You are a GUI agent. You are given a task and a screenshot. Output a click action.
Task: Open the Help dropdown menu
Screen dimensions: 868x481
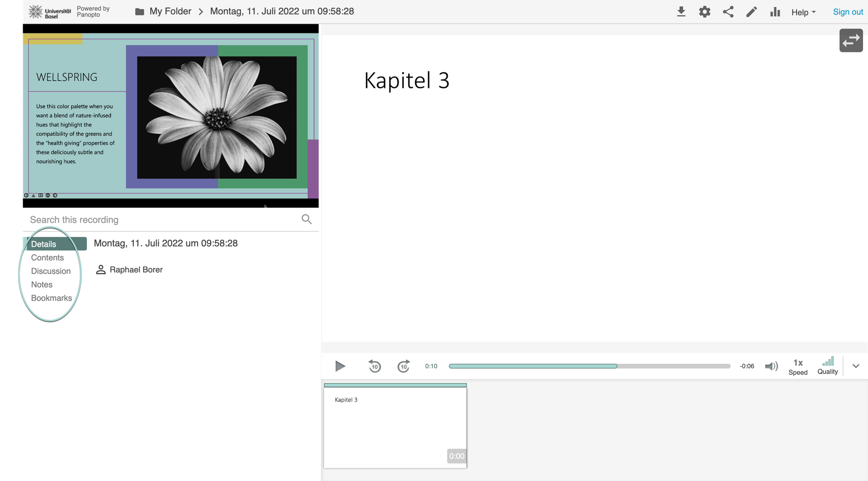pos(803,12)
